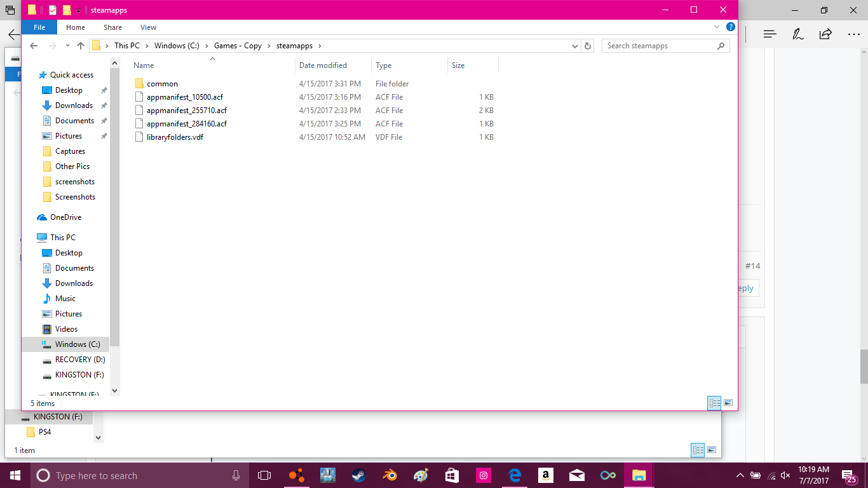Open the Customize Quick Access Toolbar dropdown
This screenshot has height=488, width=868.
[78, 11]
